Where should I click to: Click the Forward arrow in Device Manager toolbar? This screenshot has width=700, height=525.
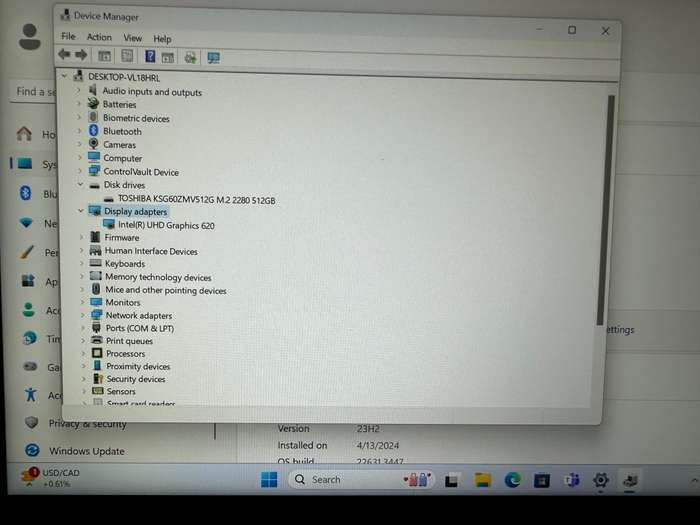coord(81,55)
